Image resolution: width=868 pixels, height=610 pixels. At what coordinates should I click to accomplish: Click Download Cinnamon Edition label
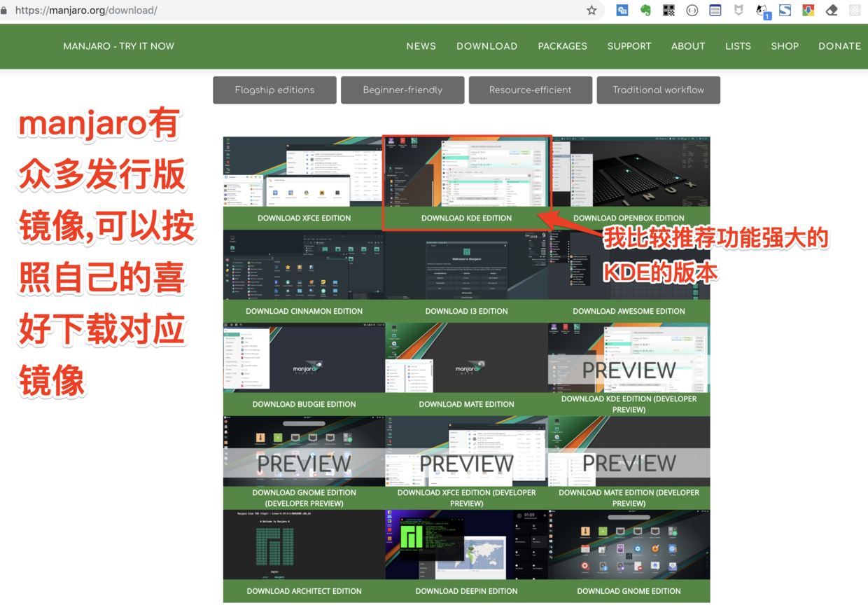click(304, 311)
